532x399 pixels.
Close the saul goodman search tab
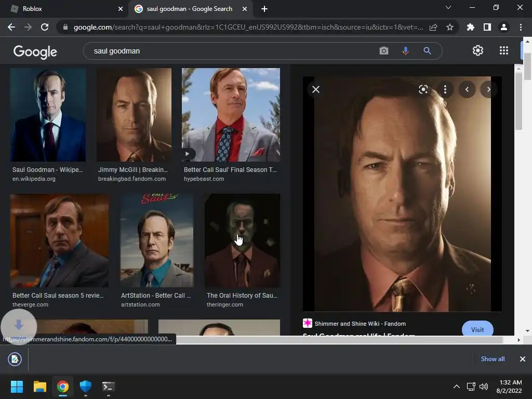[245, 9]
